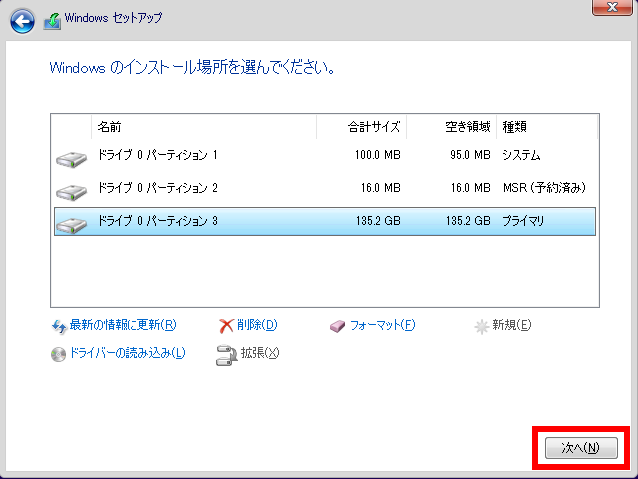Screen dimensions: 638x479
Task: Click the フォーマット(F) link
Action: tap(382, 325)
